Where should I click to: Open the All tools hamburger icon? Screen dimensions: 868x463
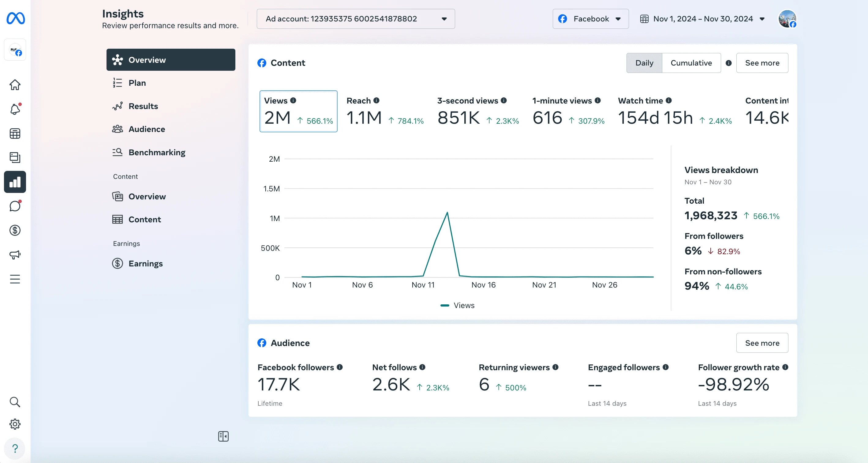(x=15, y=279)
